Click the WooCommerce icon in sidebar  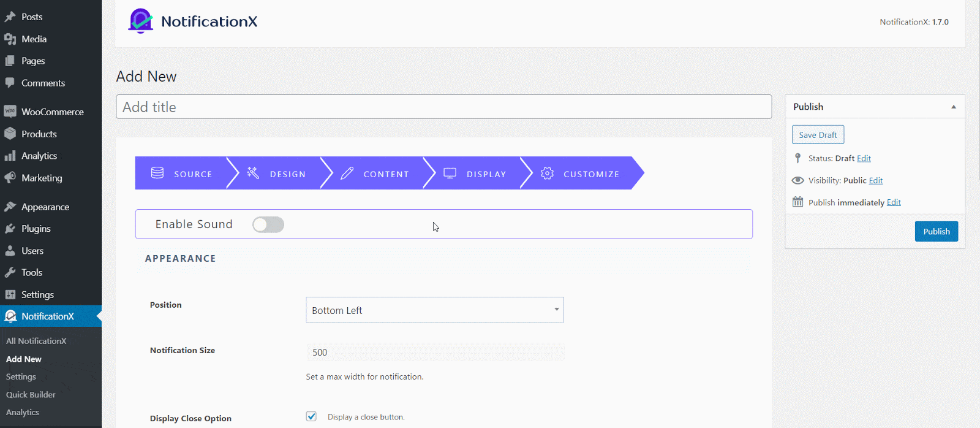[10, 112]
